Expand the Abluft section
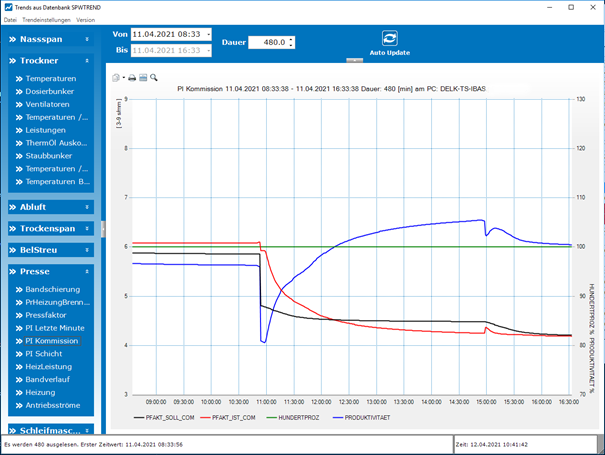The height and width of the screenshot is (455, 605). pyautogui.click(x=87, y=207)
